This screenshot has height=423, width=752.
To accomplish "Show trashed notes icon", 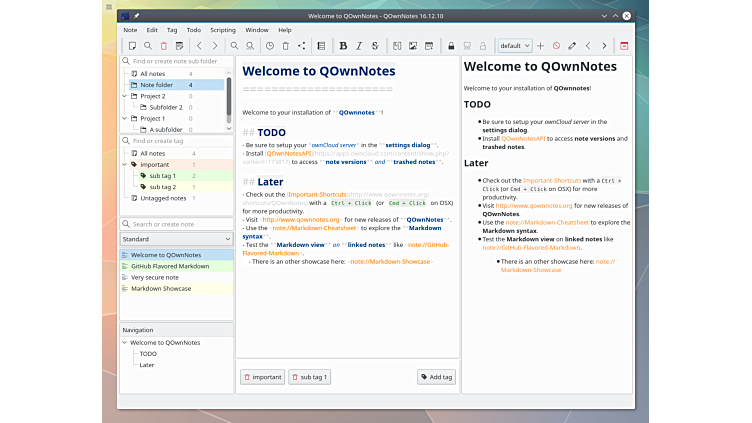I will click(285, 46).
